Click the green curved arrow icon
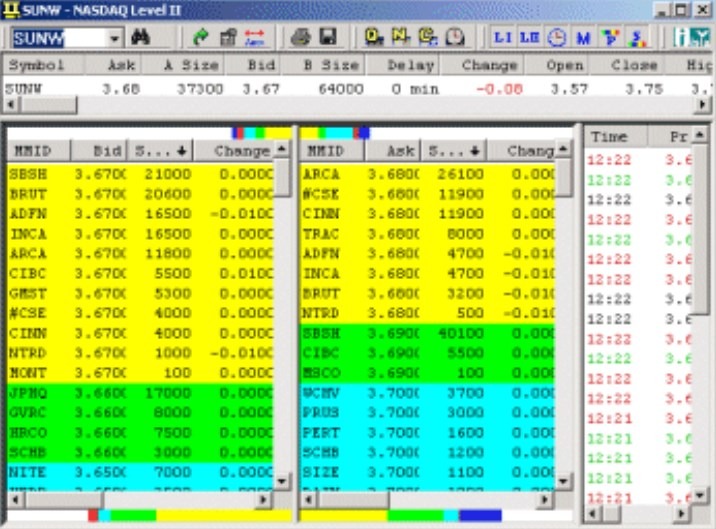Image resolution: width=716 pixels, height=529 pixels. coord(200,37)
